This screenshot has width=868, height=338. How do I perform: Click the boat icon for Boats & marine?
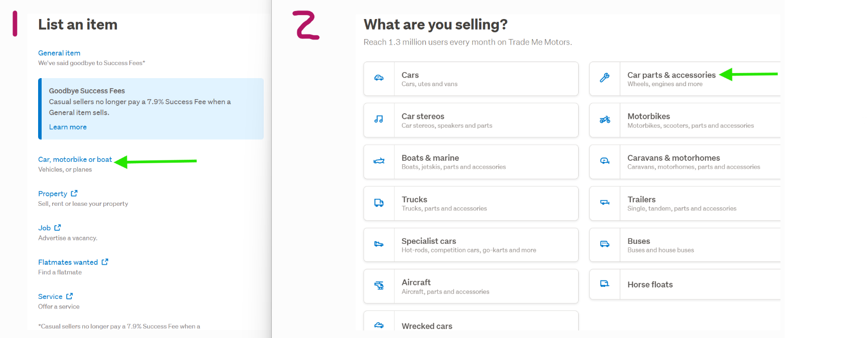(379, 161)
